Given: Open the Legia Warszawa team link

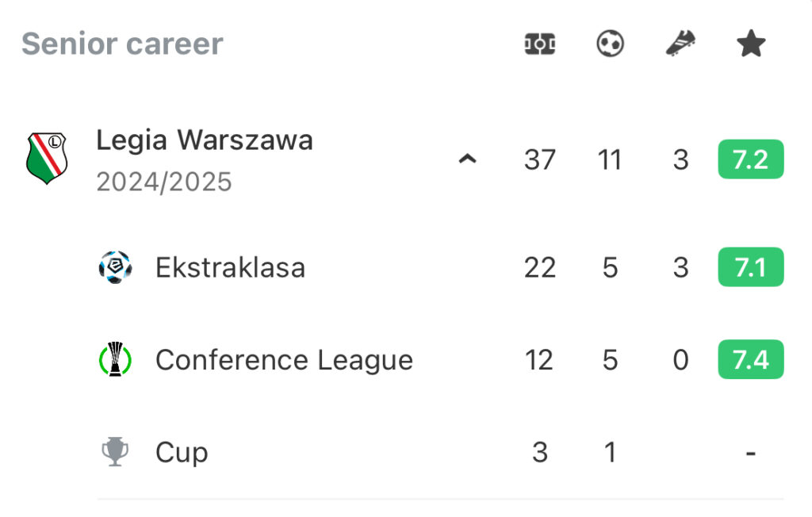Looking at the screenshot, I should click(x=205, y=140).
